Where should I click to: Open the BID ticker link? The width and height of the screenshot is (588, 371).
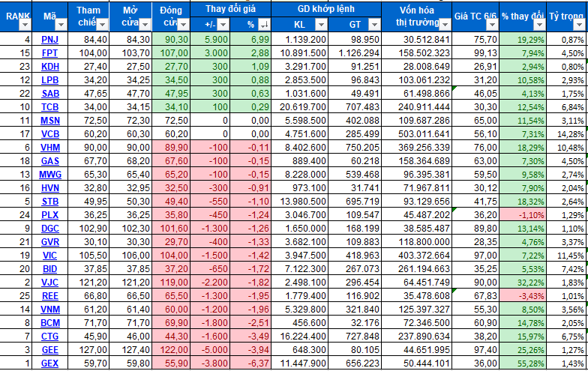point(49,268)
